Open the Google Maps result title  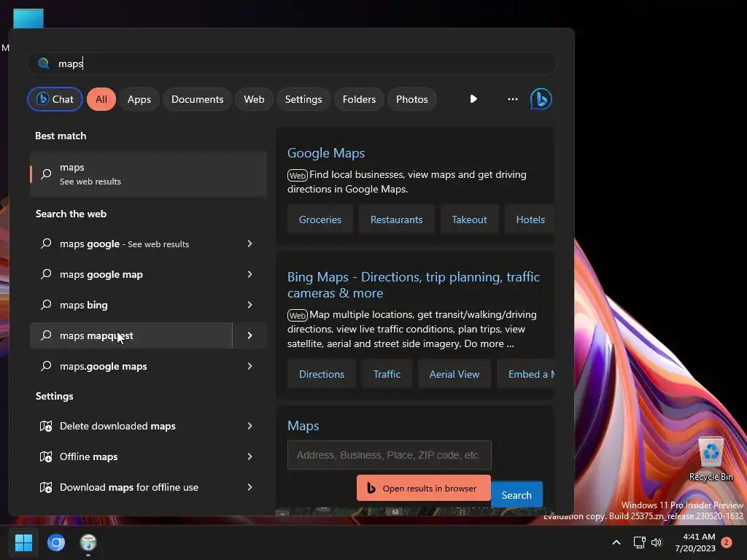(326, 153)
